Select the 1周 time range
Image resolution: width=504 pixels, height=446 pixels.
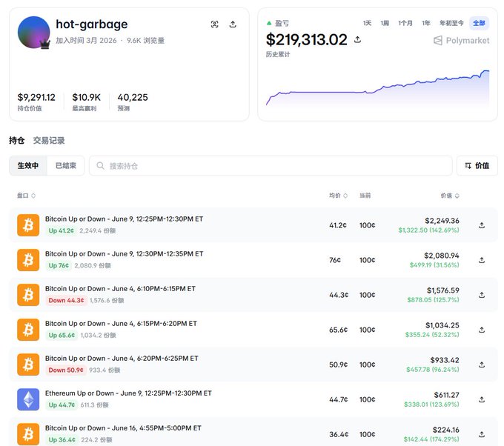pyautogui.click(x=385, y=23)
